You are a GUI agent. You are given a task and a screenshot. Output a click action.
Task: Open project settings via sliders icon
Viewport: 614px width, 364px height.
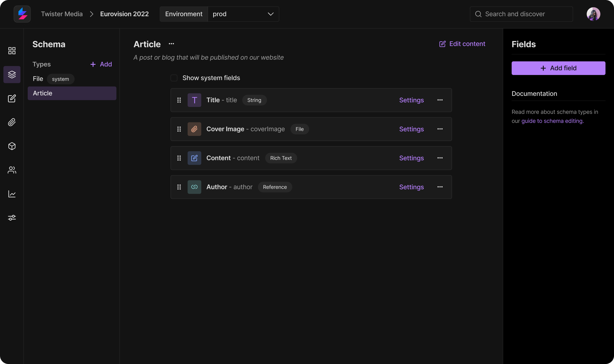[x=12, y=218]
